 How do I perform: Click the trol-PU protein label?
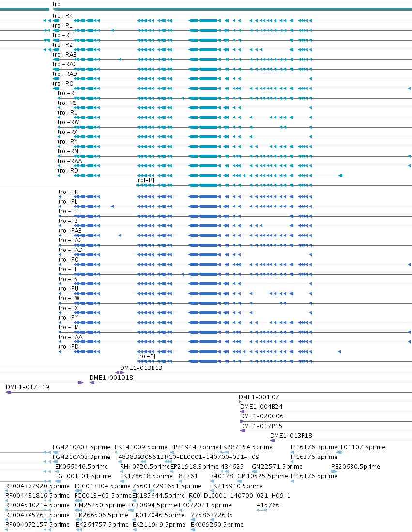[68, 288]
